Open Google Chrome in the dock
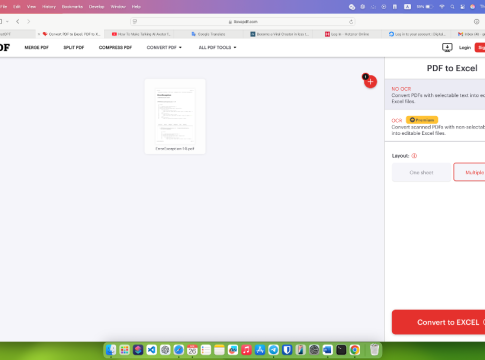485x360 pixels. [355, 350]
